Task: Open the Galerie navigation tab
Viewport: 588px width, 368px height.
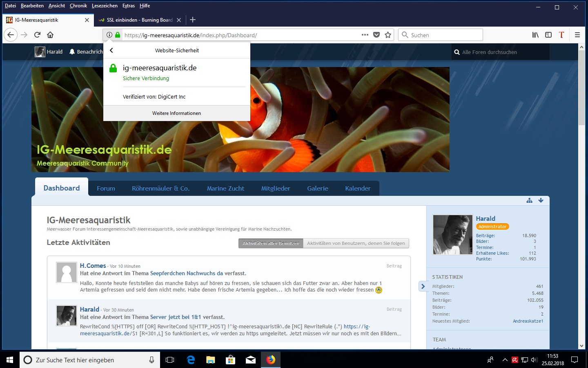Action: coord(317,188)
